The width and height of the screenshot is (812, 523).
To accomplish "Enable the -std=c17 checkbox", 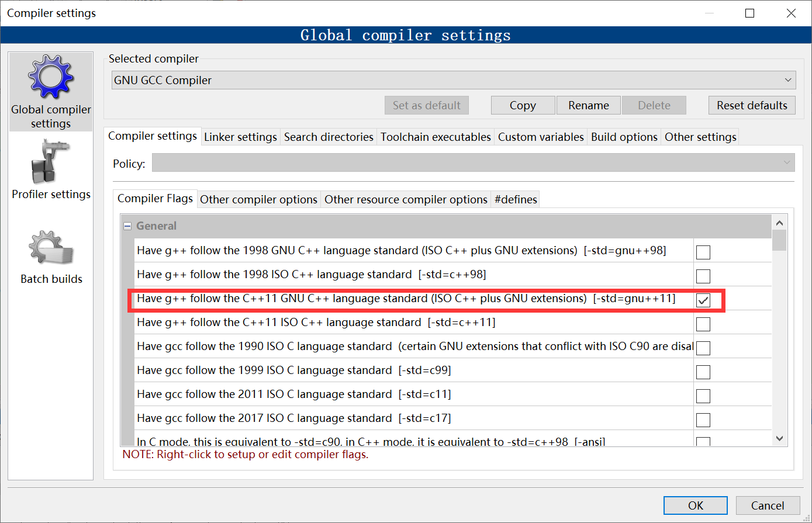I will click(x=703, y=420).
